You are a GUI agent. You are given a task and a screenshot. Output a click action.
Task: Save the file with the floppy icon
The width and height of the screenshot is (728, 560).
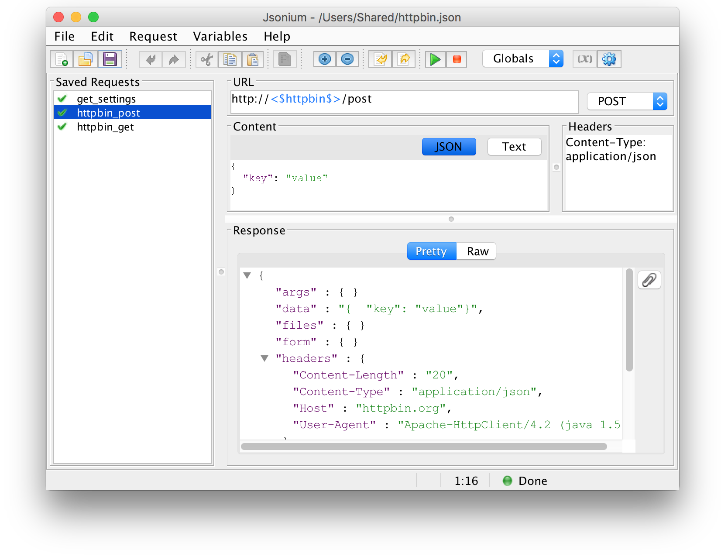[x=110, y=59]
